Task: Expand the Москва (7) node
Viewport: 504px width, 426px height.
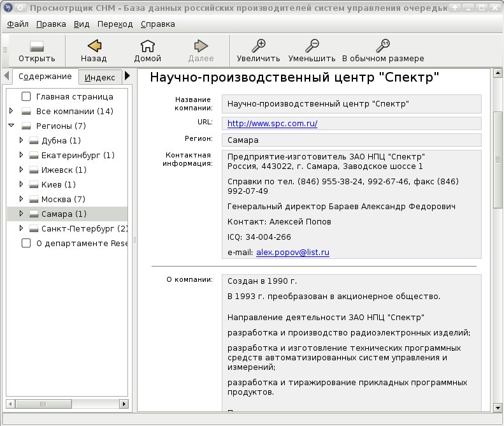Action: [x=21, y=199]
